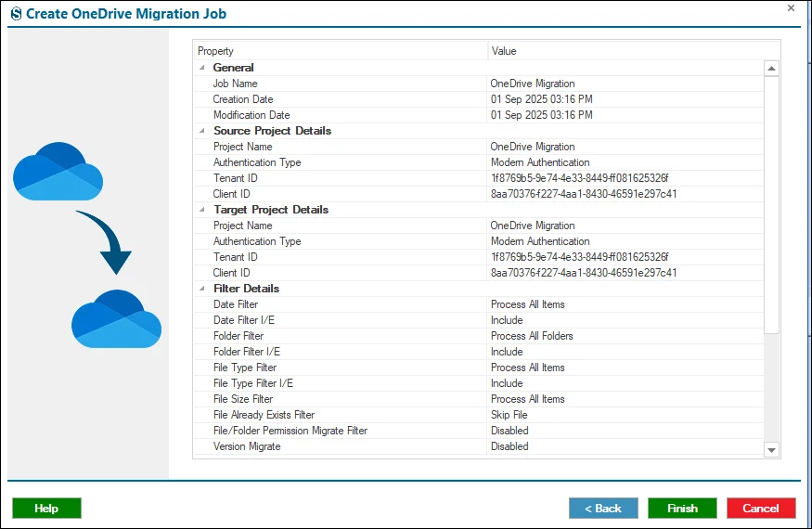Click the Source Project Details heading
Screen dimensions: 812x529
(x=273, y=131)
